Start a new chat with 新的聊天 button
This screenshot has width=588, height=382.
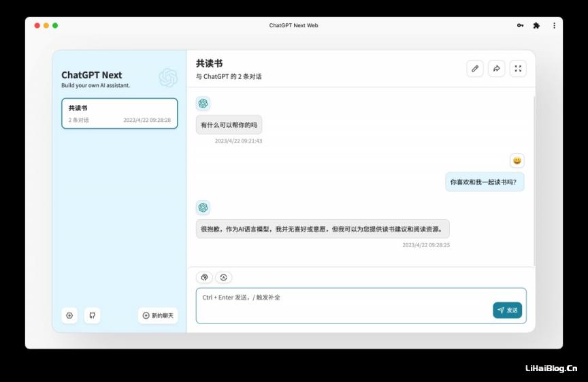(x=158, y=315)
